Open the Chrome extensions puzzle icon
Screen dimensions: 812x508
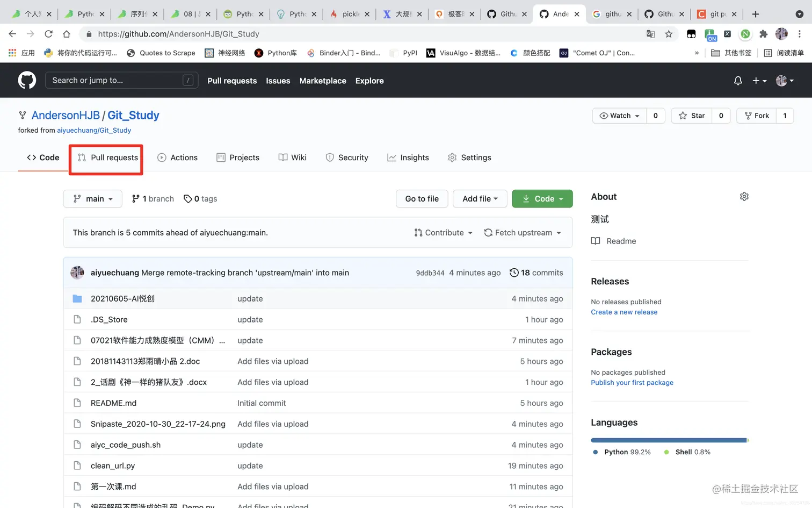[763, 34]
